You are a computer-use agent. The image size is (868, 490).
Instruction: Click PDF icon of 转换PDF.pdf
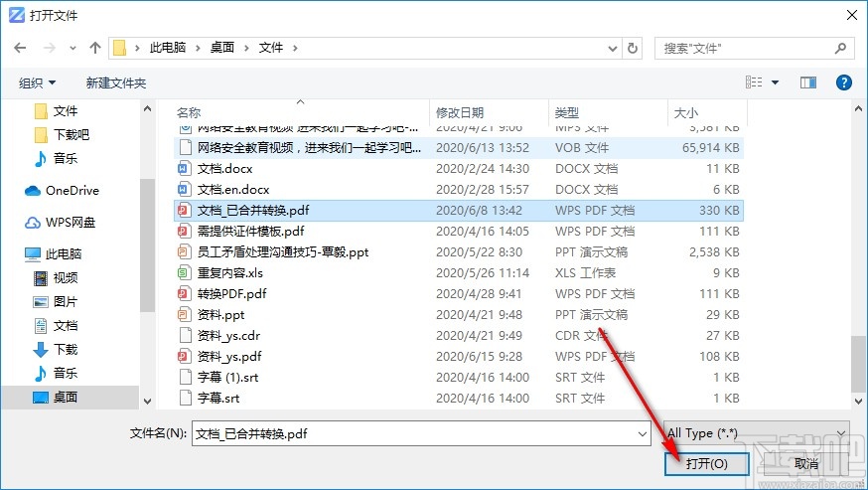185,294
